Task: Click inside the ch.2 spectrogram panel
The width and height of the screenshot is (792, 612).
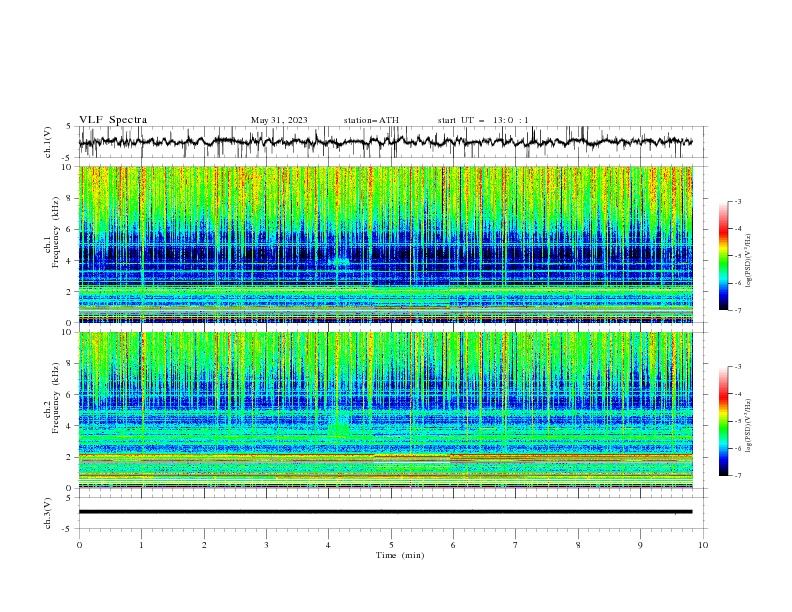Action: pyautogui.click(x=386, y=410)
